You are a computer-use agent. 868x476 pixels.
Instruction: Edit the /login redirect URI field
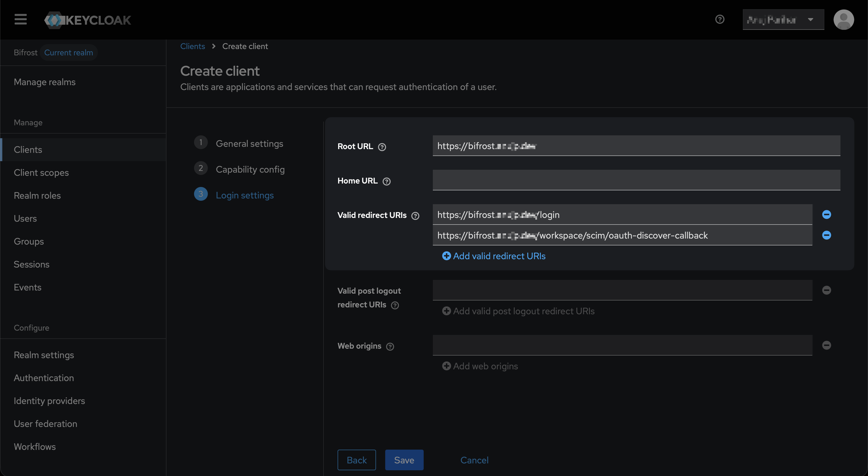pos(622,214)
